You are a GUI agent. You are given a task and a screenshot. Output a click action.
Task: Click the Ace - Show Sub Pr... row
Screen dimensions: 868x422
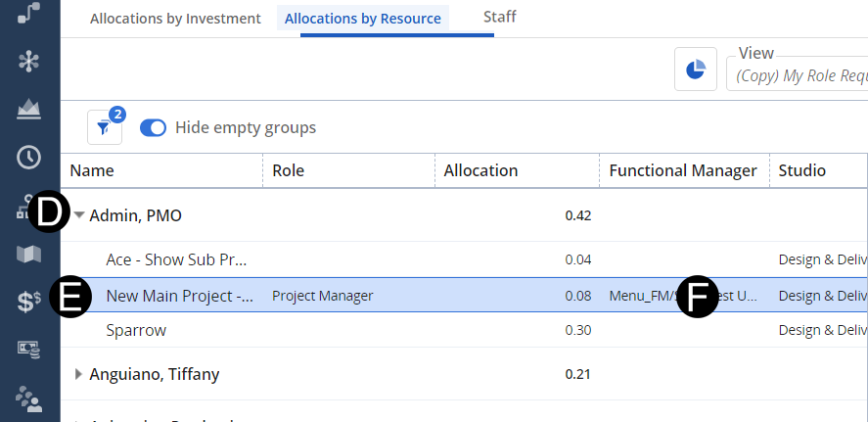(x=176, y=260)
